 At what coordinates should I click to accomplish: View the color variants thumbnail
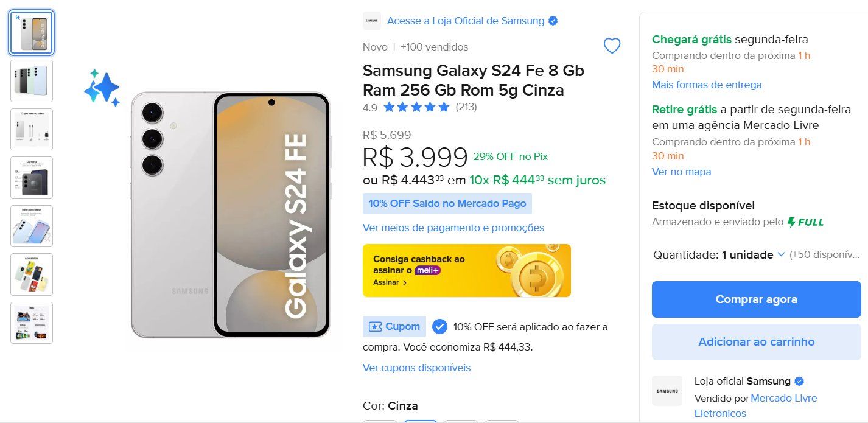(x=32, y=80)
